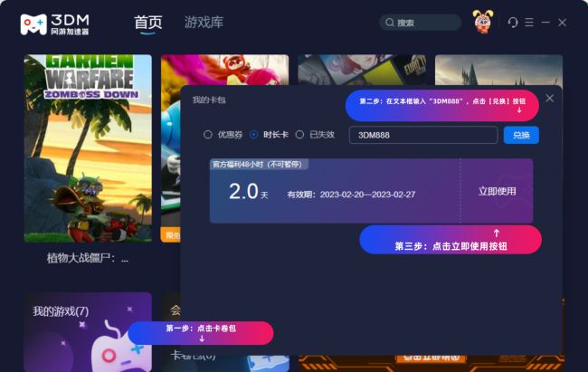Image resolution: width=588 pixels, height=372 pixels.
Task: Click the 有效期 2023-02-20—2023-02-27 text
Action: coord(351,195)
